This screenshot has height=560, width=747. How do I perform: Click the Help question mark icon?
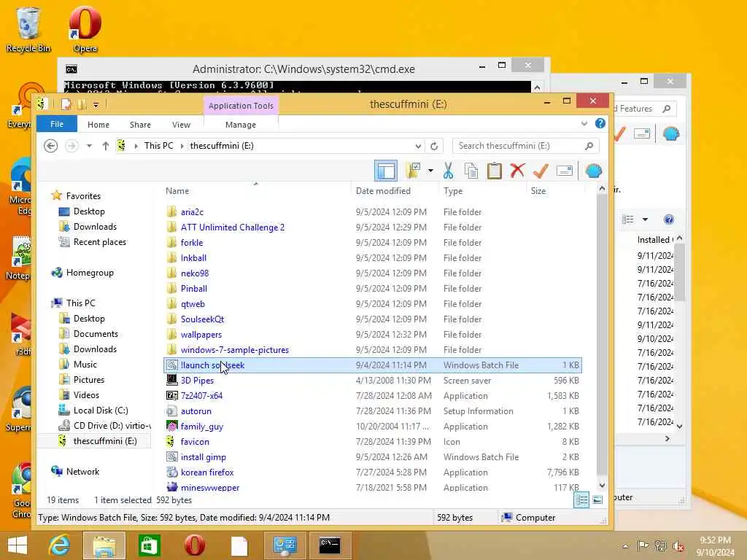(x=600, y=124)
